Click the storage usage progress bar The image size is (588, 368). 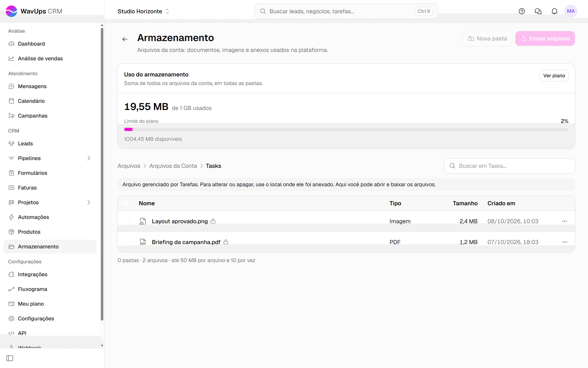coord(346,129)
